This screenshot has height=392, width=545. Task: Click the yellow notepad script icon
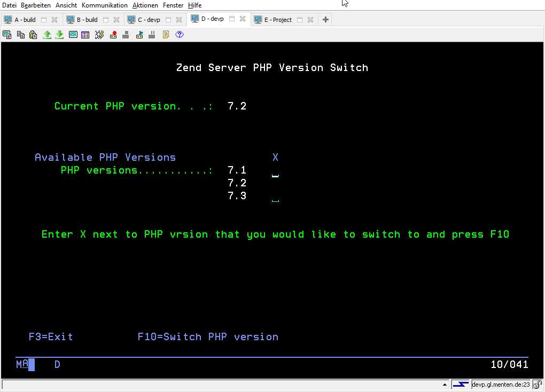pyautogui.click(x=166, y=35)
